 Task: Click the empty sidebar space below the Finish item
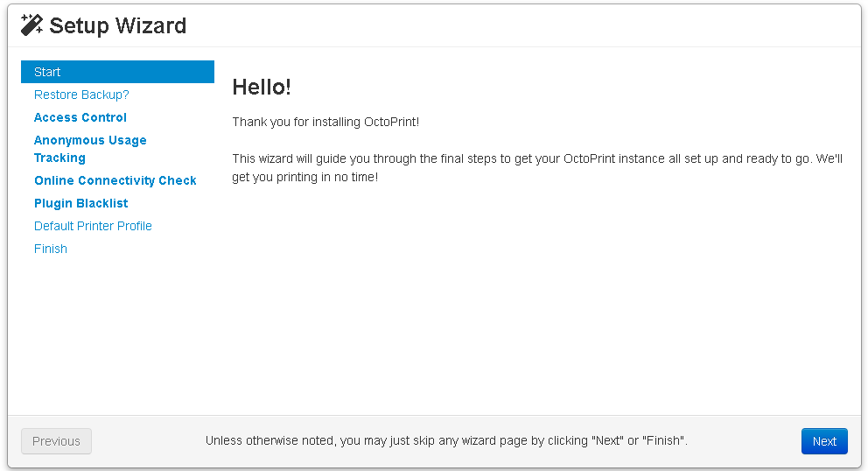[117, 333]
